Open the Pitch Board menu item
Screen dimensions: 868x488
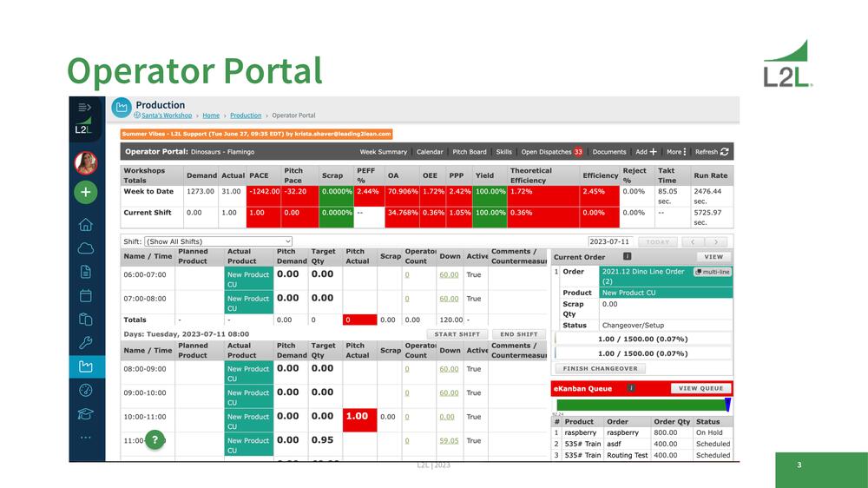470,152
